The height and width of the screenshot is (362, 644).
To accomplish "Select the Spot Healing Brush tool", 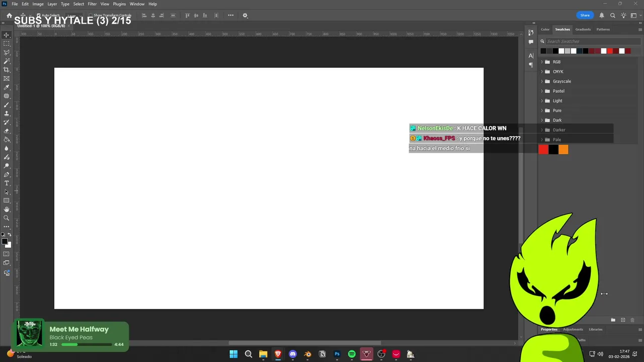I will [7, 96].
